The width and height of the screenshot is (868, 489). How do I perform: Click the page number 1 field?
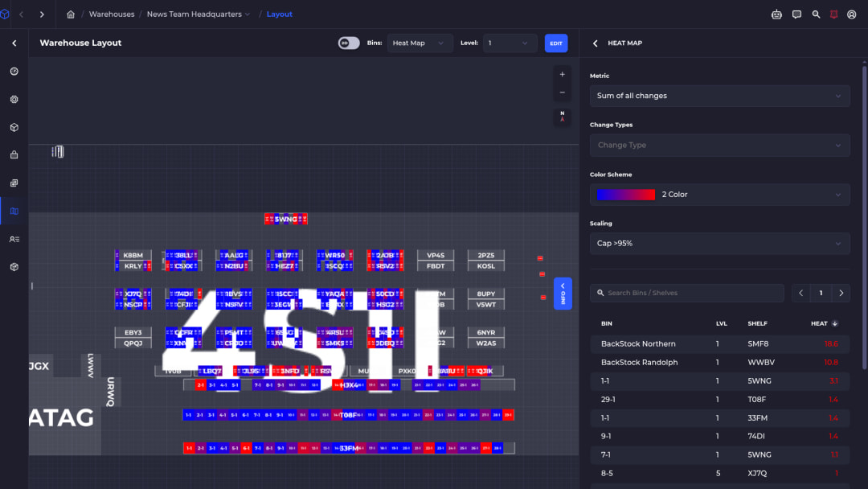pos(821,293)
